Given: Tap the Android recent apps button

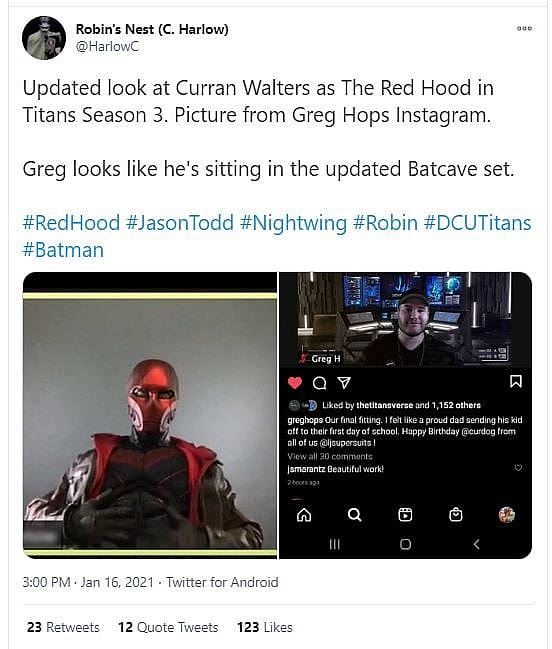Looking at the screenshot, I should pos(334,544).
